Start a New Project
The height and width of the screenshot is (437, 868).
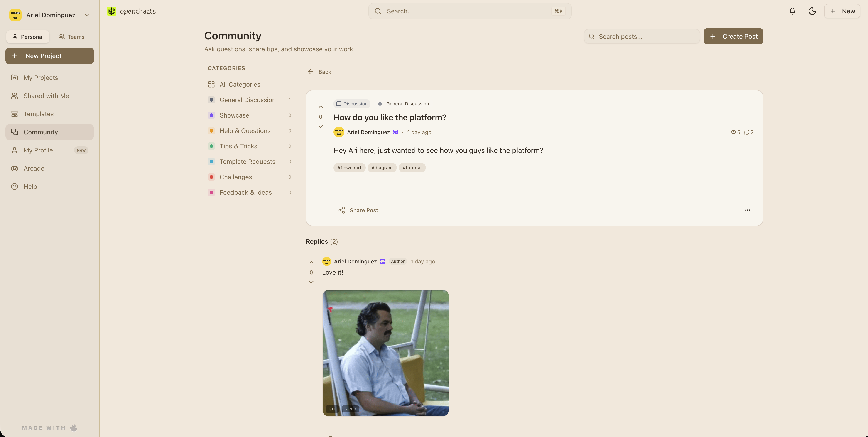[x=49, y=56]
